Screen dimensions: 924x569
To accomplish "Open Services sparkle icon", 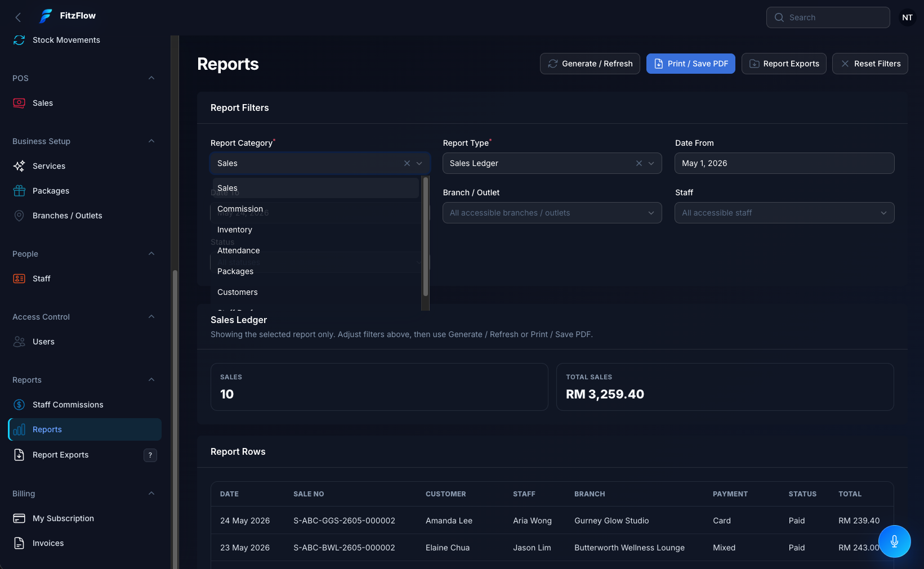I will tap(19, 166).
